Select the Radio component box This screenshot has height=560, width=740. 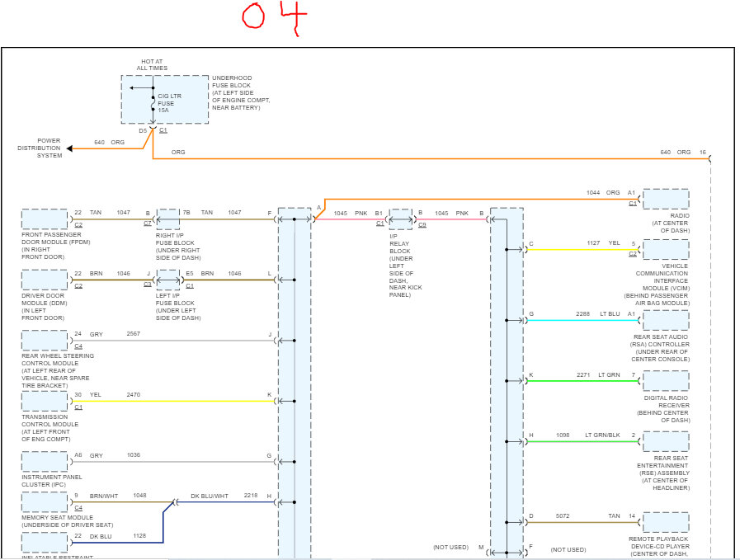click(x=666, y=199)
